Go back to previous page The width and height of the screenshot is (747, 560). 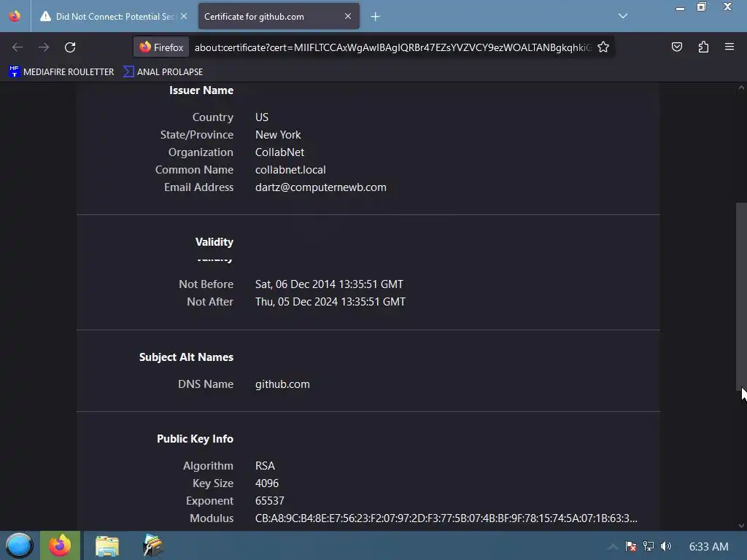(18, 47)
